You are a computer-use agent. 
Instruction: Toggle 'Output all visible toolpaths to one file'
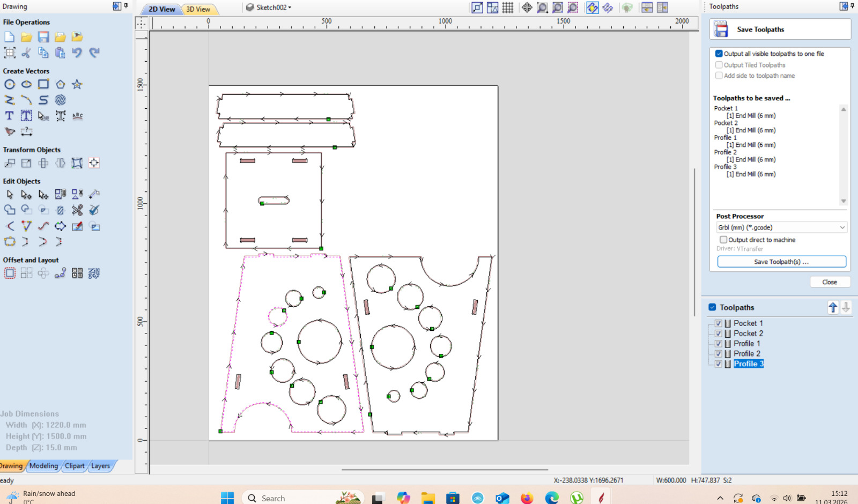(719, 54)
